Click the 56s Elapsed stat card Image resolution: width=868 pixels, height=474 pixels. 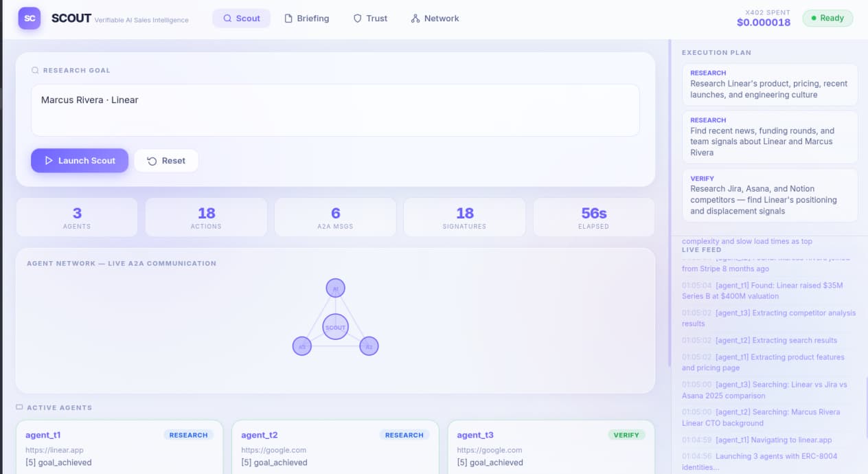pos(594,217)
